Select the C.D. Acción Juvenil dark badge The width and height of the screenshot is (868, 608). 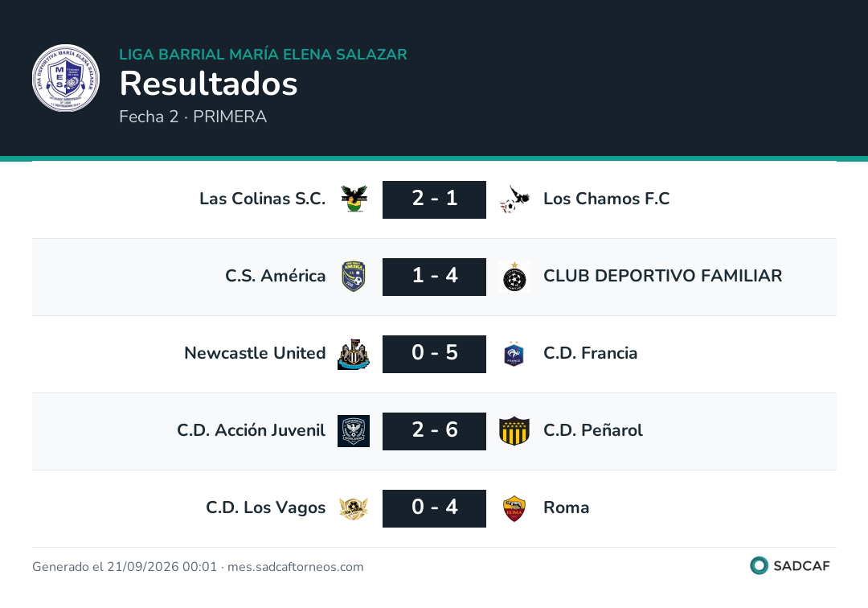354,431
